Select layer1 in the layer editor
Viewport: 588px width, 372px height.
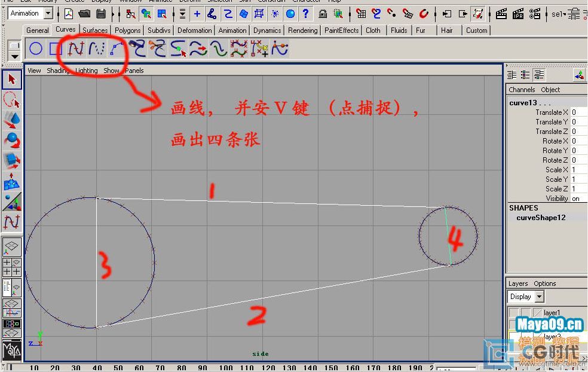coord(552,313)
